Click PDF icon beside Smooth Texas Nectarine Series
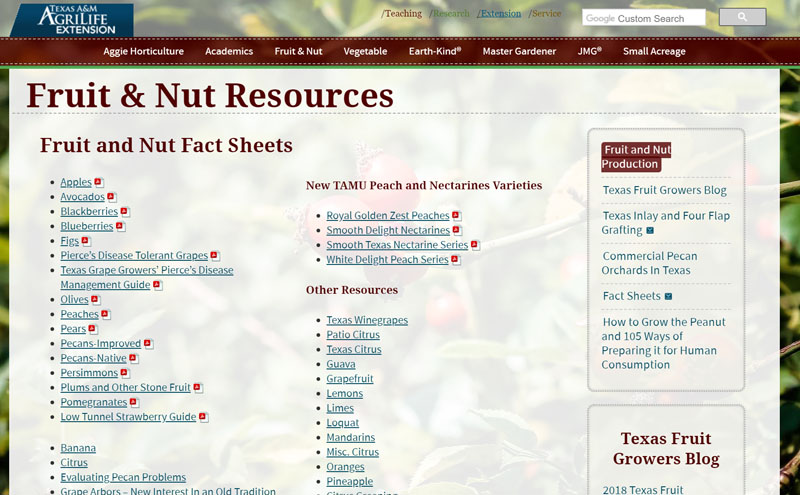The width and height of the screenshot is (800, 495). click(474, 245)
